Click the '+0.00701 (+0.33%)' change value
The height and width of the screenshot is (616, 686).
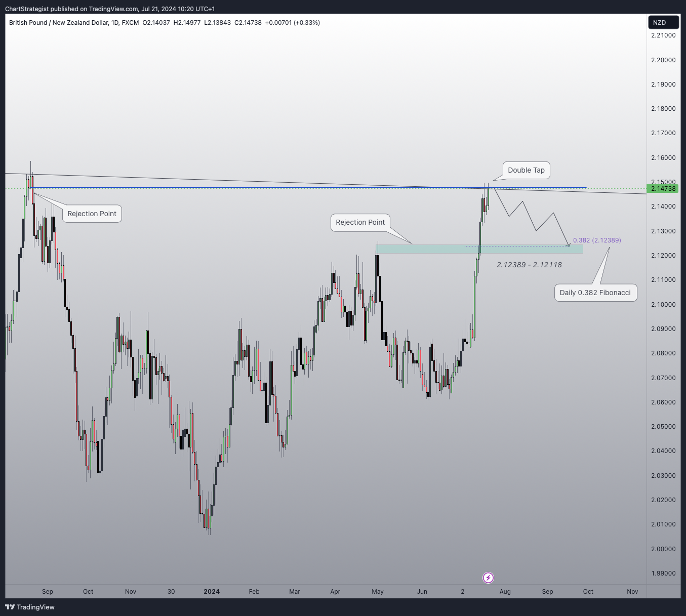(293, 23)
